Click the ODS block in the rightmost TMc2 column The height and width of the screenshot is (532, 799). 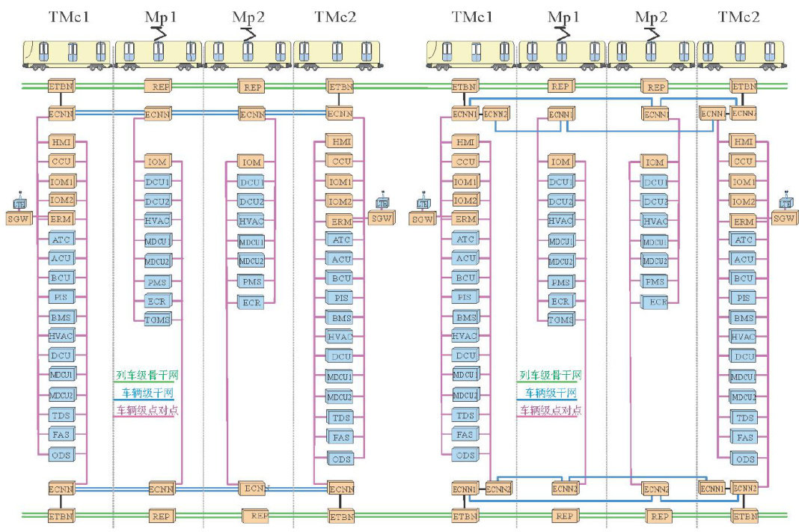(x=745, y=459)
